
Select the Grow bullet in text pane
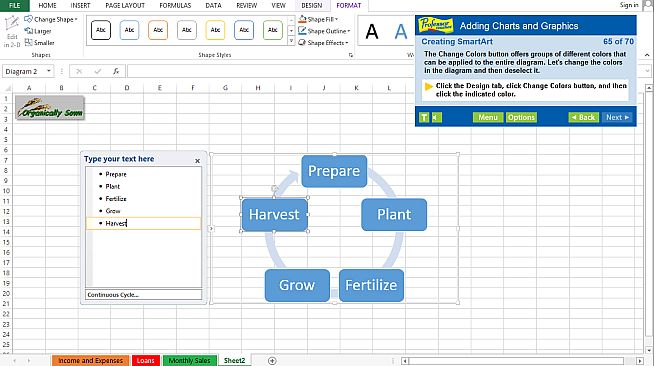coord(113,211)
